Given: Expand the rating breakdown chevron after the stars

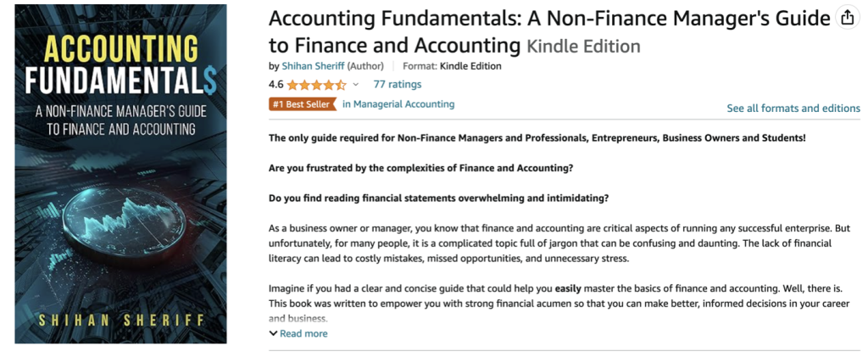Looking at the screenshot, I should click(x=356, y=85).
